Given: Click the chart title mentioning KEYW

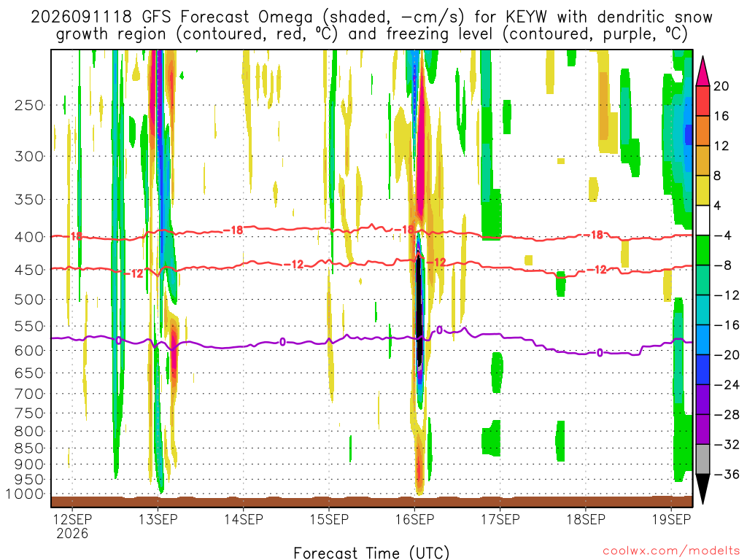Looking at the screenshot, I should coord(371,26).
